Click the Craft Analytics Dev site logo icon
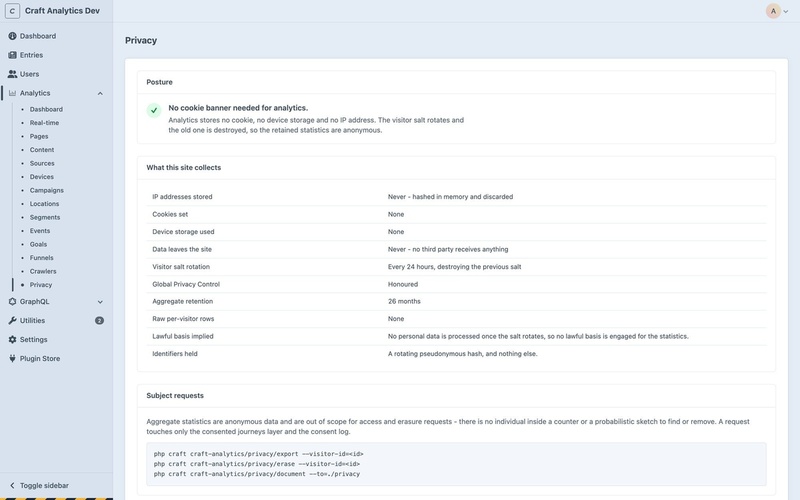 (12, 11)
